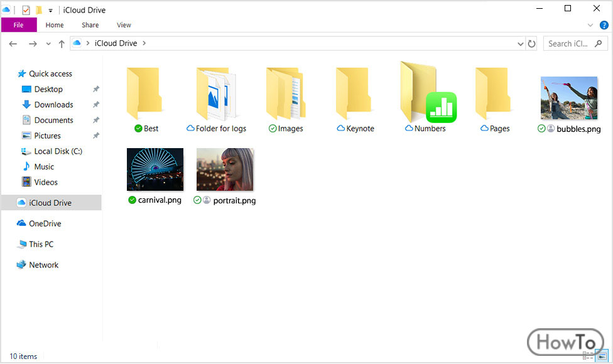Select Quick access in navigation pane
Viewport: 613px width, 364px height.
click(51, 74)
